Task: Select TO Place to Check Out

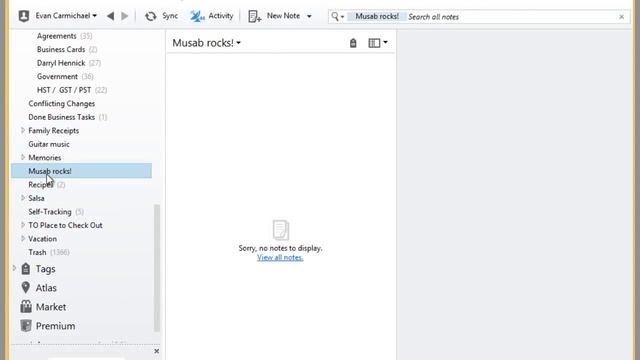Action: click(x=65, y=225)
